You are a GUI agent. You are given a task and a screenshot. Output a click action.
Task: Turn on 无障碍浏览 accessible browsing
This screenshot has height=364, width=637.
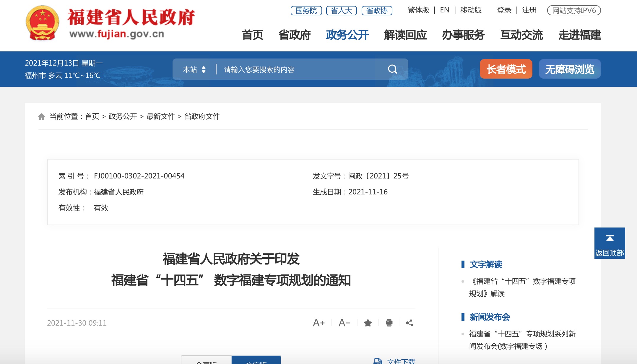(x=569, y=69)
